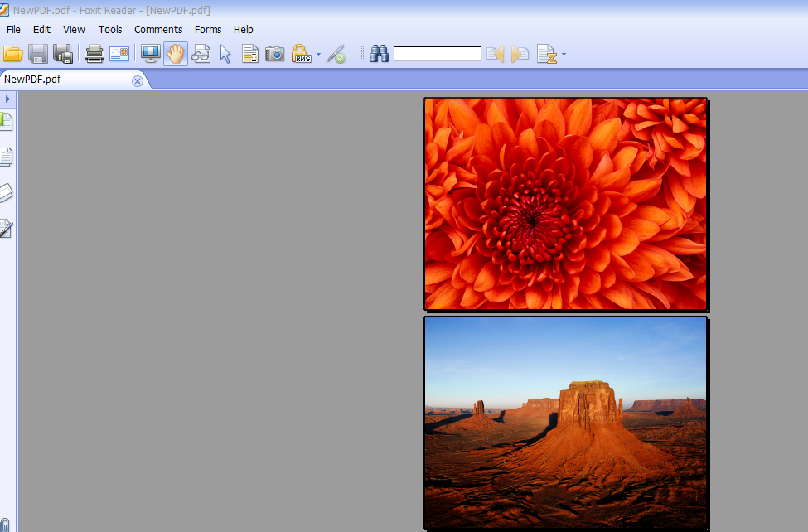Click the pen-with-checkmark signature icon

click(336, 54)
